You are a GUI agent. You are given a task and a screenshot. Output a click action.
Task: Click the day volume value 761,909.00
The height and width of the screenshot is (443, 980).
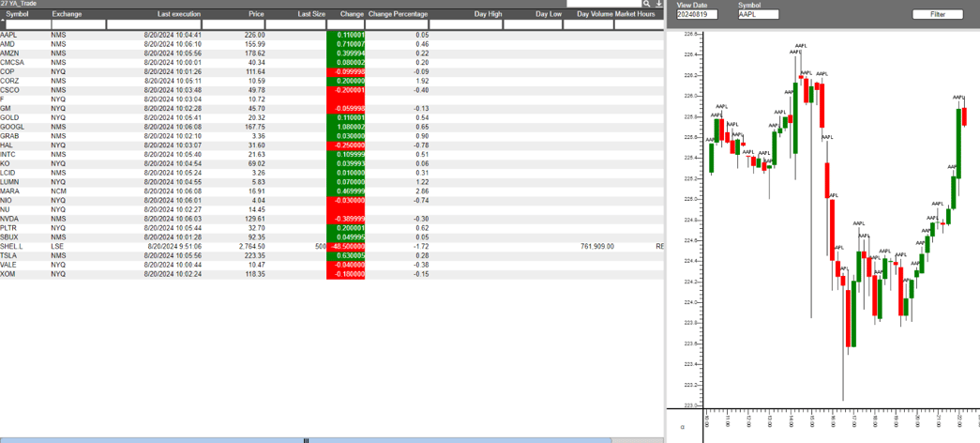[x=597, y=247]
